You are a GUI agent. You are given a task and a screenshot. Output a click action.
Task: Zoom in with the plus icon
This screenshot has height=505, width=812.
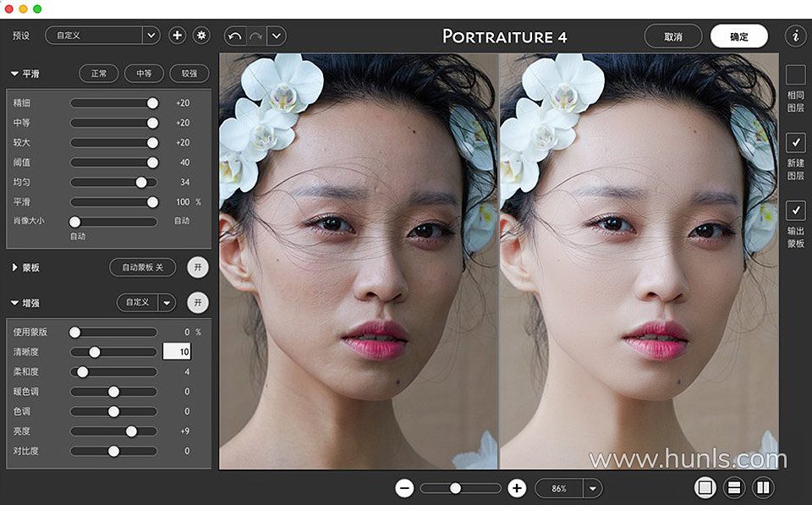click(517, 488)
